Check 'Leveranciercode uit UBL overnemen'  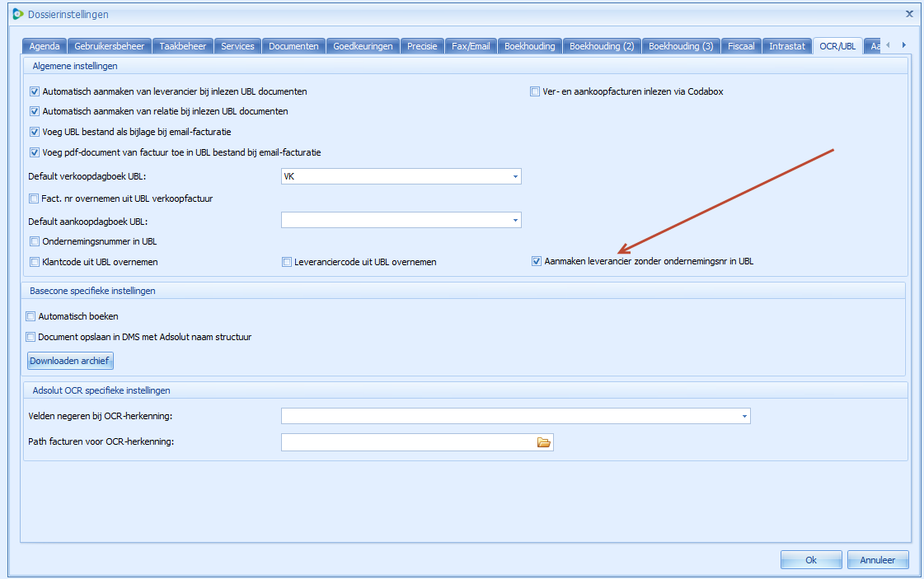click(x=287, y=262)
